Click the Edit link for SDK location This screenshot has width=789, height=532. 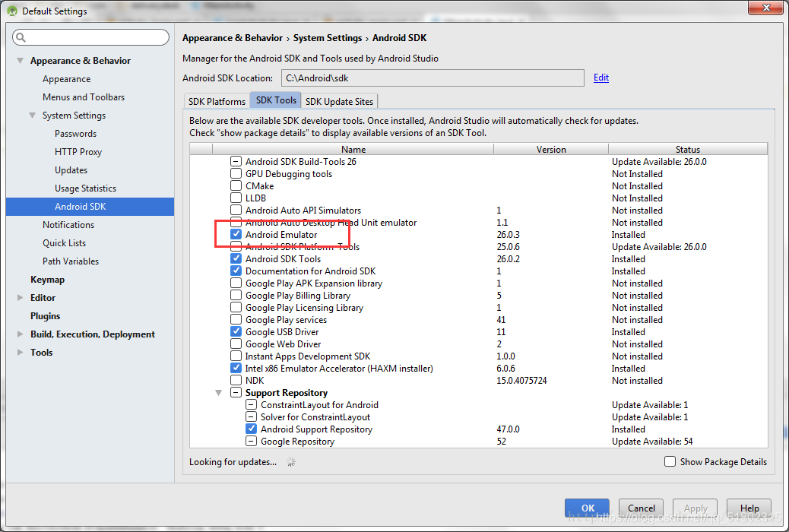pyautogui.click(x=600, y=78)
